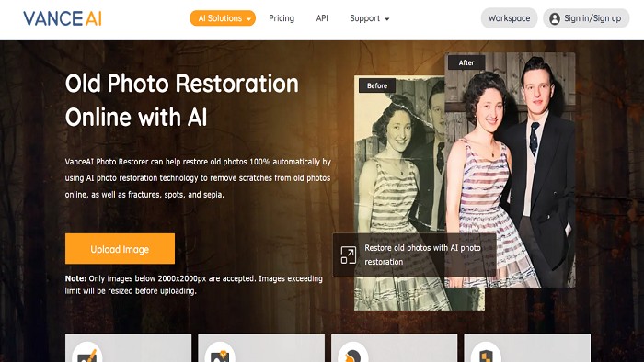This screenshot has height=362, width=644.
Task: Click the After label tag
Action: click(x=466, y=62)
